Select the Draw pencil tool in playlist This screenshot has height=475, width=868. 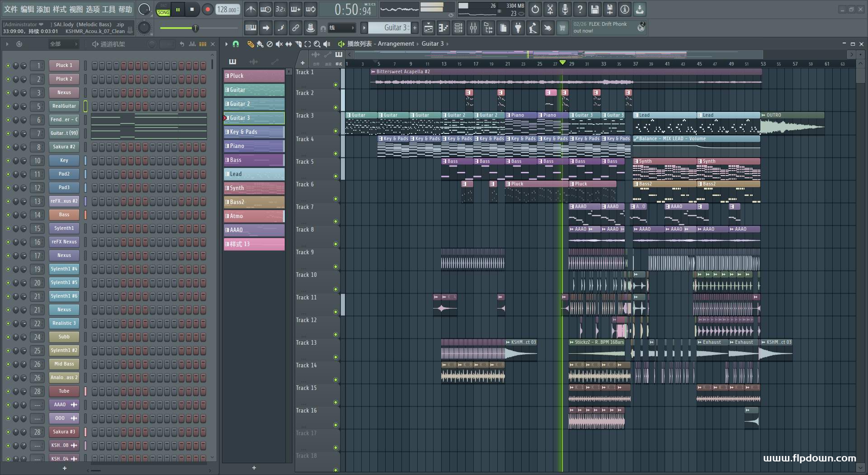click(x=250, y=44)
